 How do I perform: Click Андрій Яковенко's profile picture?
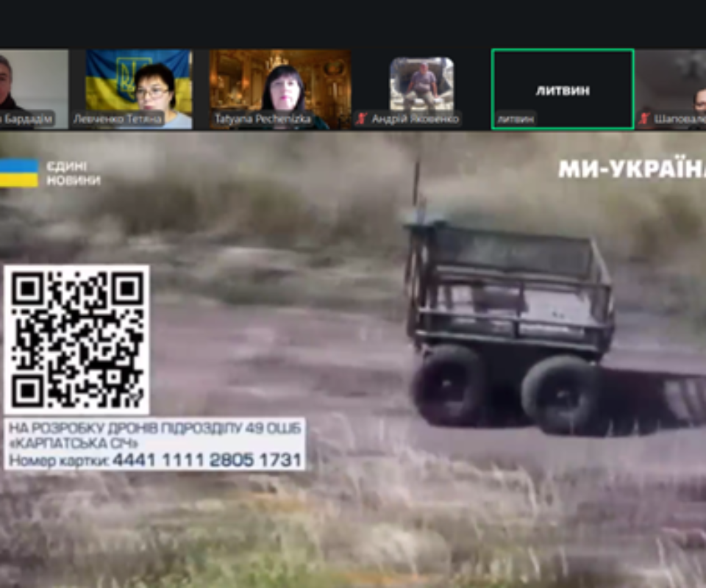click(421, 84)
